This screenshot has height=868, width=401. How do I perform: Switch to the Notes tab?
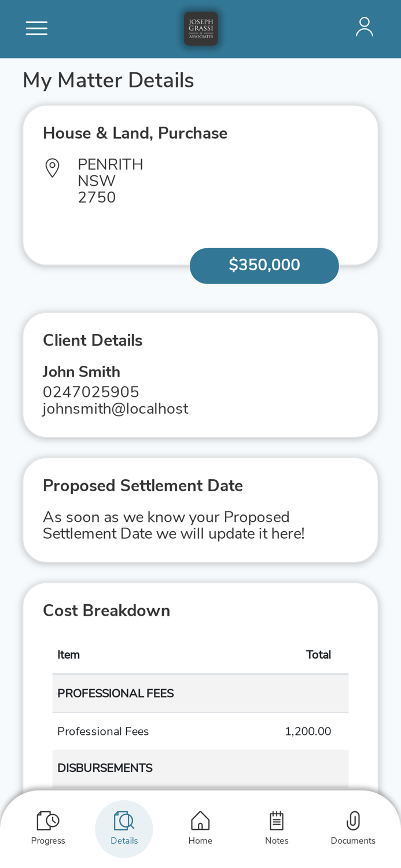click(277, 827)
